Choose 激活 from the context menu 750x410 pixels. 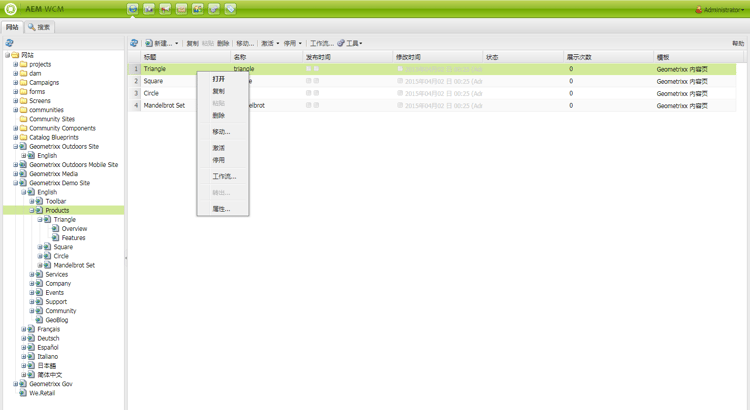(222, 148)
